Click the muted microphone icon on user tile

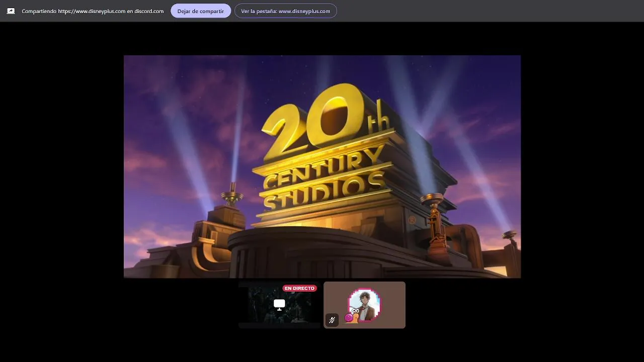(x=332, y=320)
